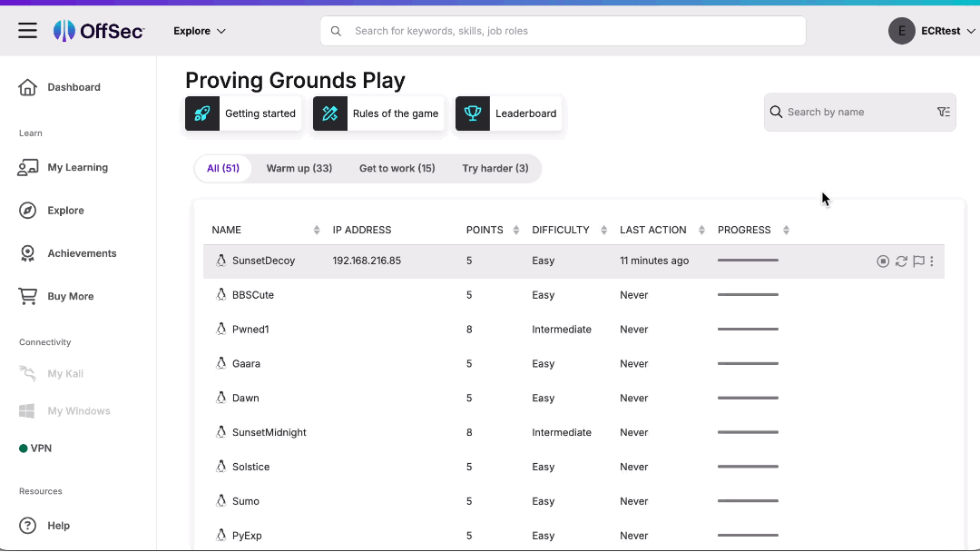Click the My Learning icon
The width and height of the screenshot is (980, 552).
pos(27,168)
